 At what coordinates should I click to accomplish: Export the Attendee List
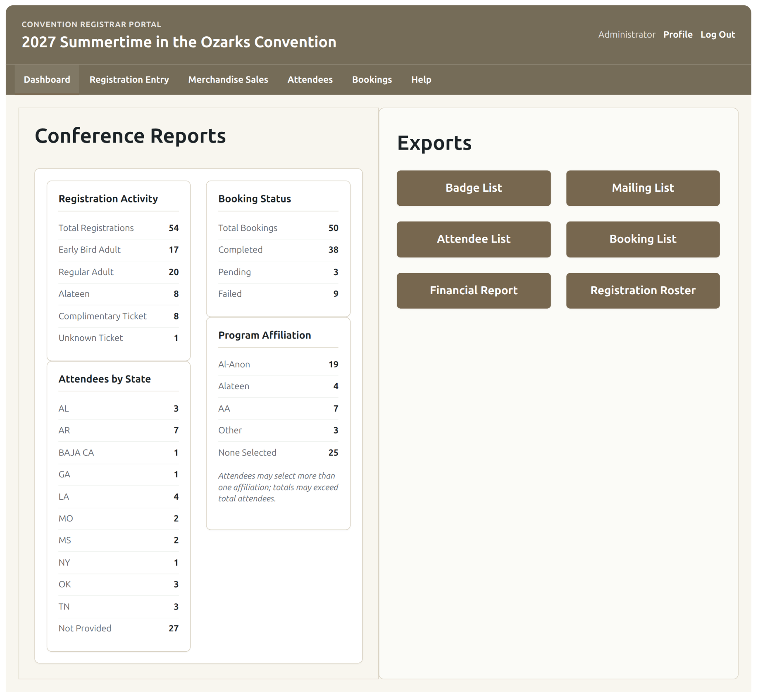point(474,239)
